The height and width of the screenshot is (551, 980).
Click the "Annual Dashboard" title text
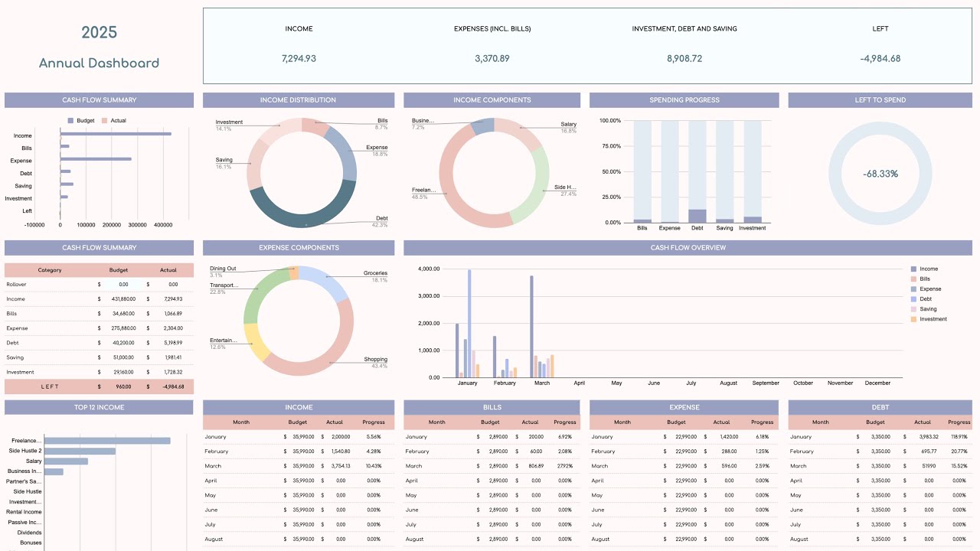point(100,64)
